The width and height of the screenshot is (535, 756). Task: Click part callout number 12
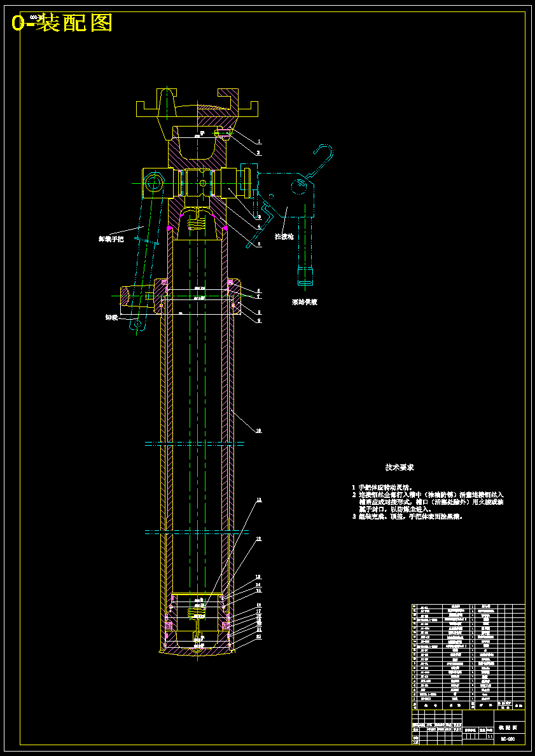pyautogui.click(x=258, y=539)
